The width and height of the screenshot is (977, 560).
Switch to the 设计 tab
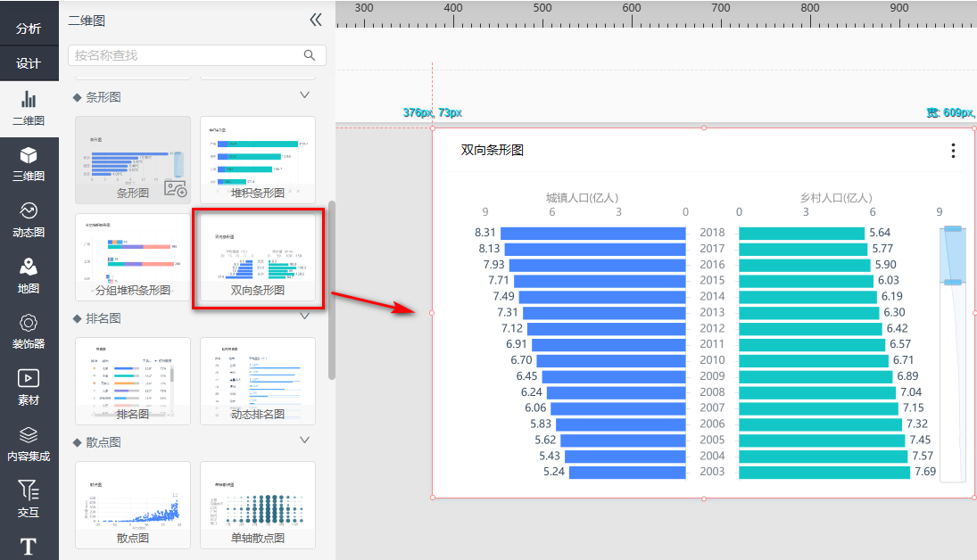(x=29, y=63)
